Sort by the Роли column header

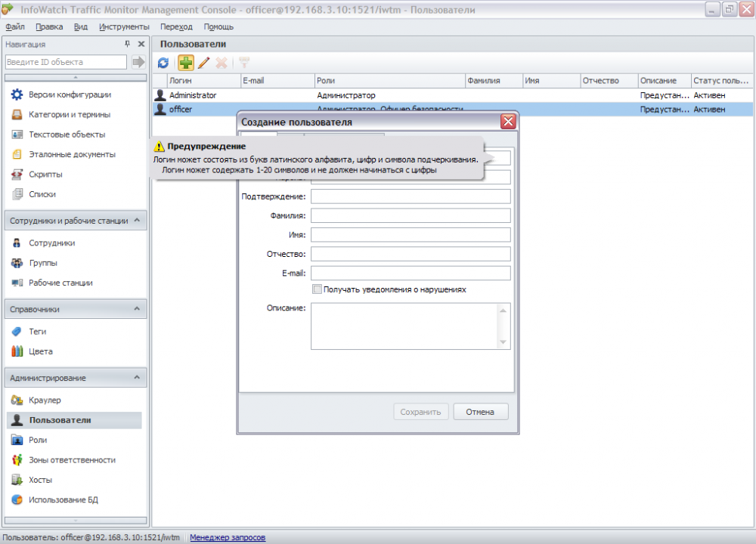(389, 81)
